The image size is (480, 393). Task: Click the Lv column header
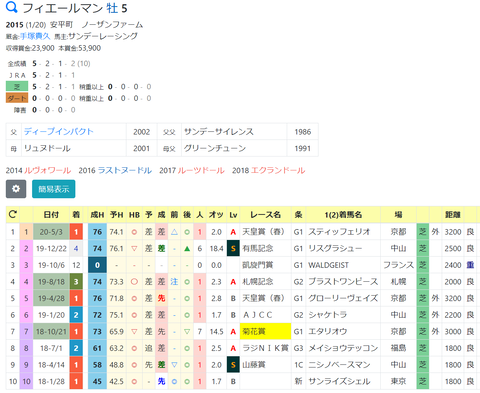tap(233, 215)
